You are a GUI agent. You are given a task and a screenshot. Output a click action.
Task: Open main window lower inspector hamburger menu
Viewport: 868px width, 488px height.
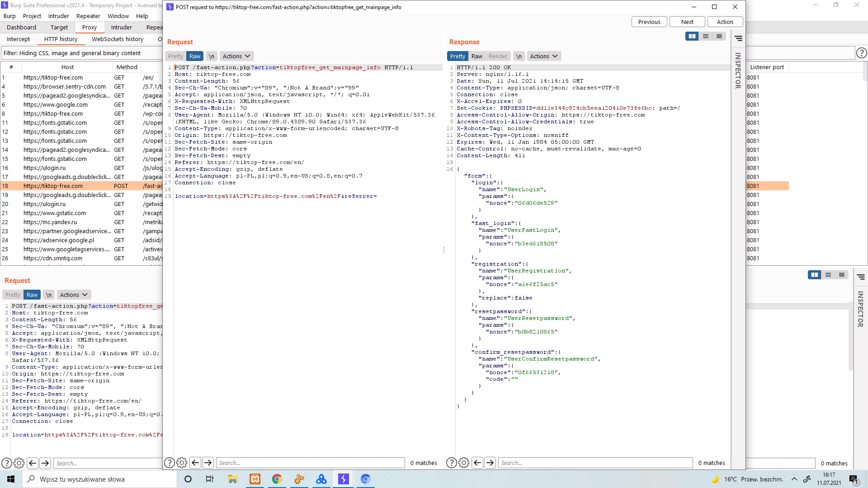point(861,277)
